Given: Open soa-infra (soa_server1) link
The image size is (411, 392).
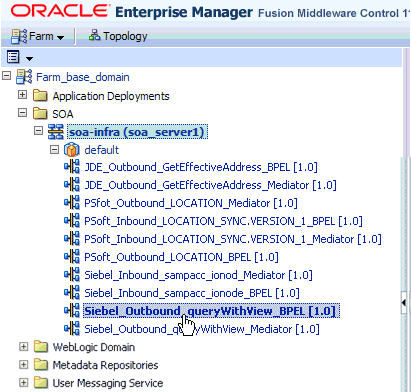Looking at the screenshot, I should tap(138, 132).
